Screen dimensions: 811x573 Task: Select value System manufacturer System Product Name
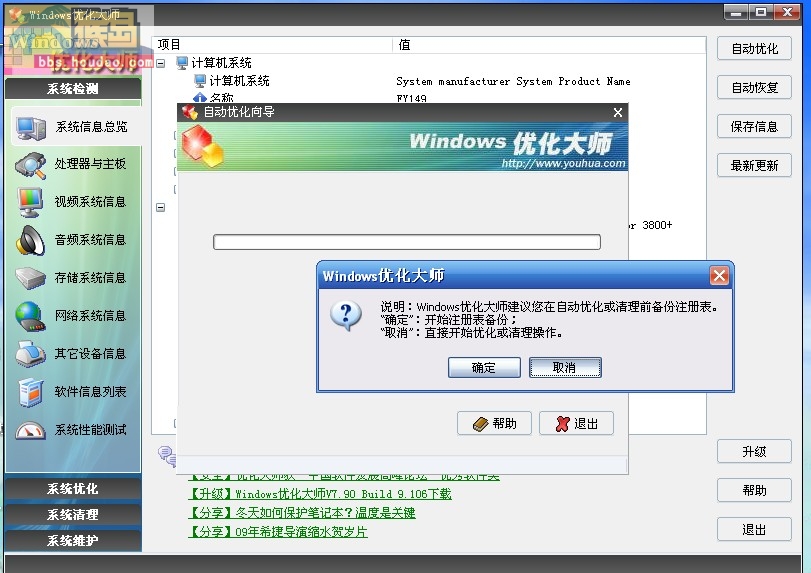[513, 81]
